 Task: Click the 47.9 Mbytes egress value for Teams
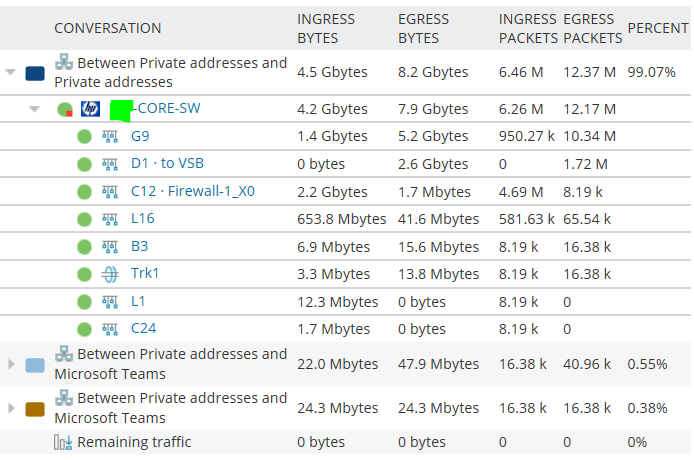[x=438, y=364]
